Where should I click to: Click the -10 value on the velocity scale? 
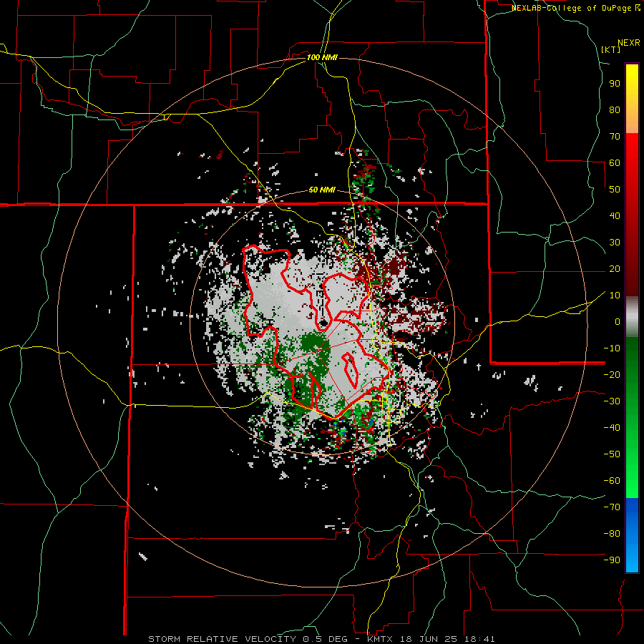tap(612, 348)
